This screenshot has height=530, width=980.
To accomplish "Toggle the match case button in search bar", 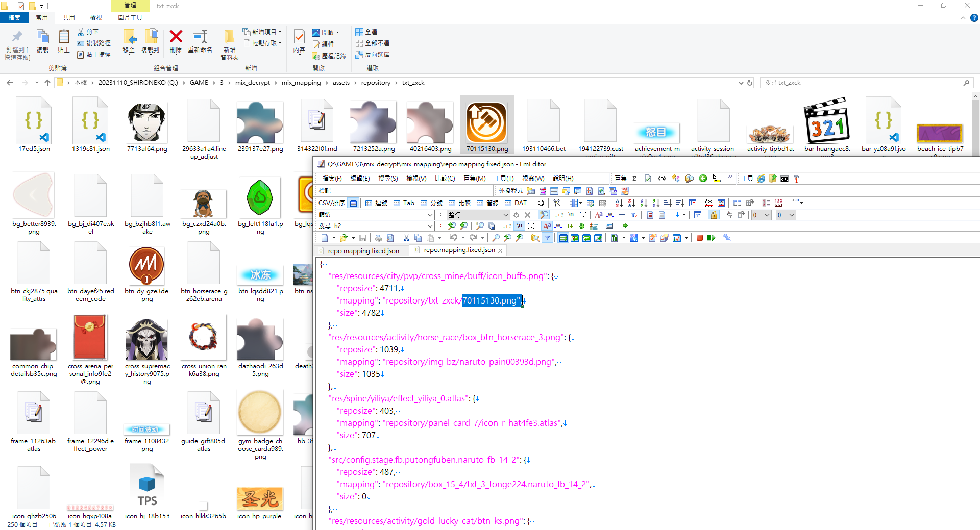I will coord(547,226).
